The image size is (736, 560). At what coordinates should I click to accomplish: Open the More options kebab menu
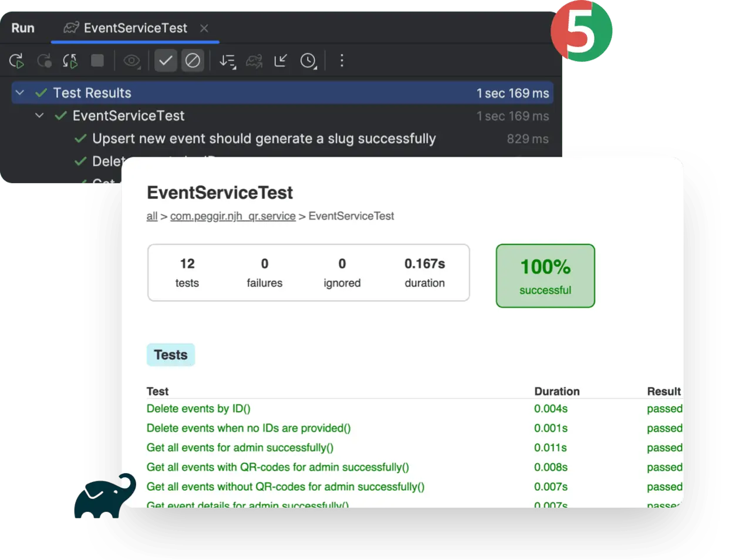(342, 60)
